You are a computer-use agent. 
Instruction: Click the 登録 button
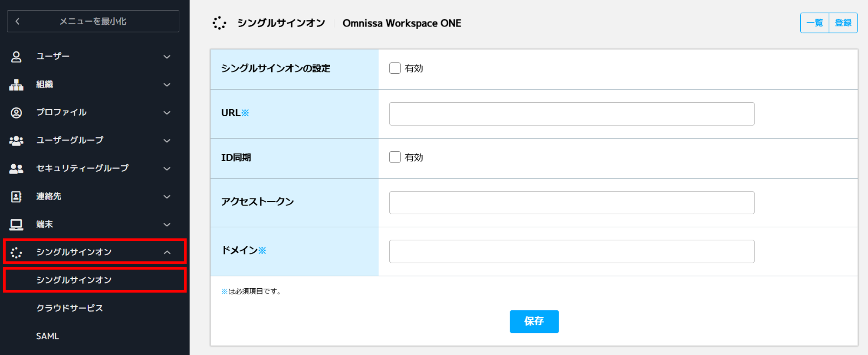[843, 23]
